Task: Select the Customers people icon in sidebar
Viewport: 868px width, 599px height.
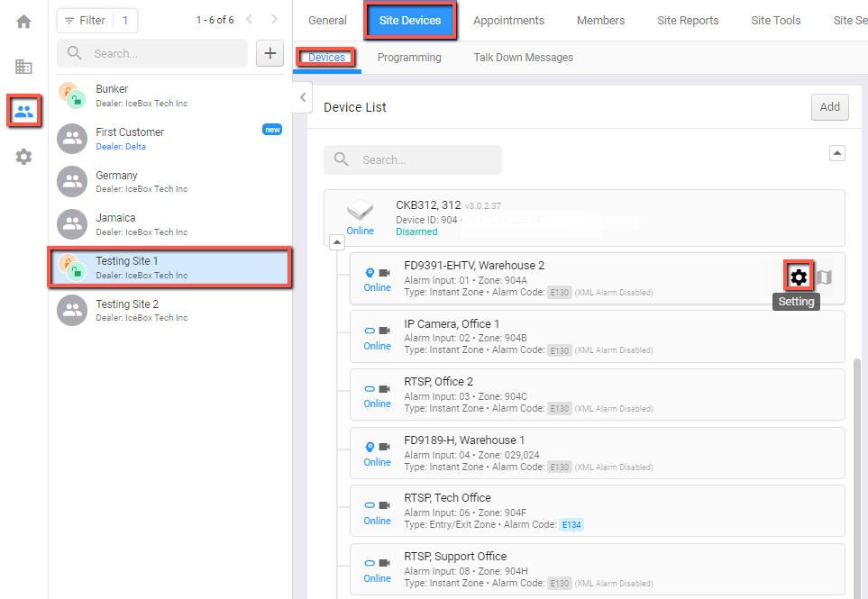Action: click(23, 111)
